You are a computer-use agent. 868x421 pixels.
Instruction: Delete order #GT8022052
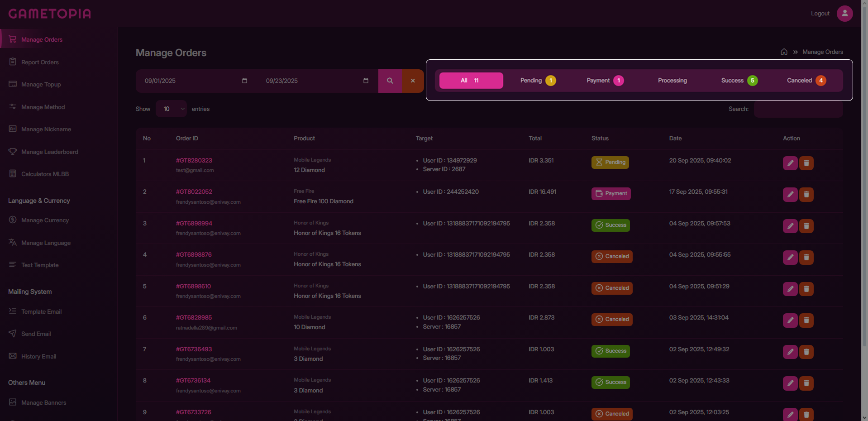pos(806,195)
